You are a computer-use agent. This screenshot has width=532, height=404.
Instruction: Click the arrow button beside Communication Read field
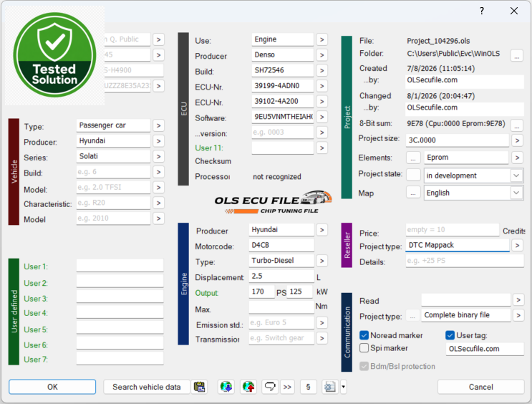518,299
